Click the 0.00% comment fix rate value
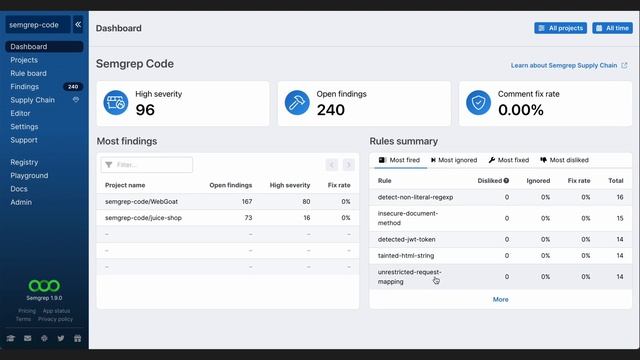The width and height of the screenshot is (640, 360). (x=521, y=110)
